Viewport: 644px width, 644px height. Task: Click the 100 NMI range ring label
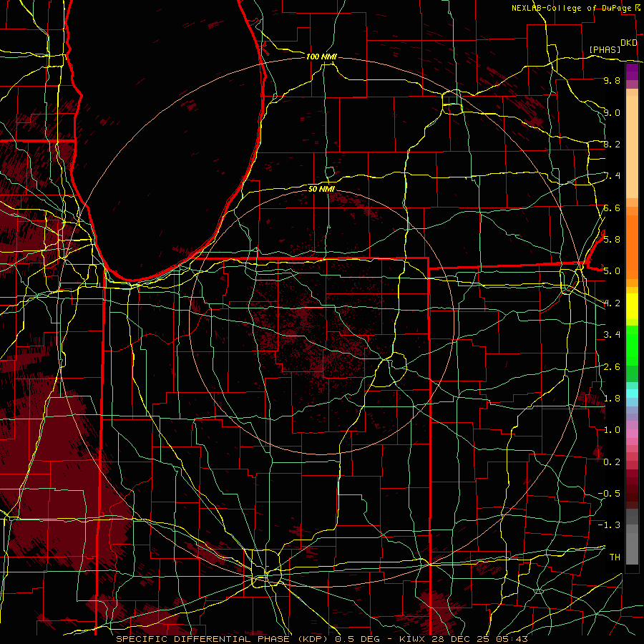tap(321, 57)
